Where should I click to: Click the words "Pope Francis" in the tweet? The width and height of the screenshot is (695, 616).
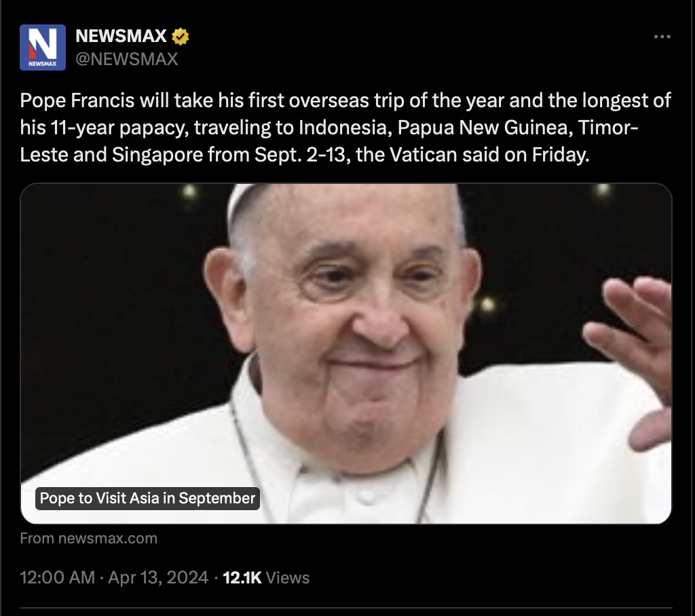point(77,100)
